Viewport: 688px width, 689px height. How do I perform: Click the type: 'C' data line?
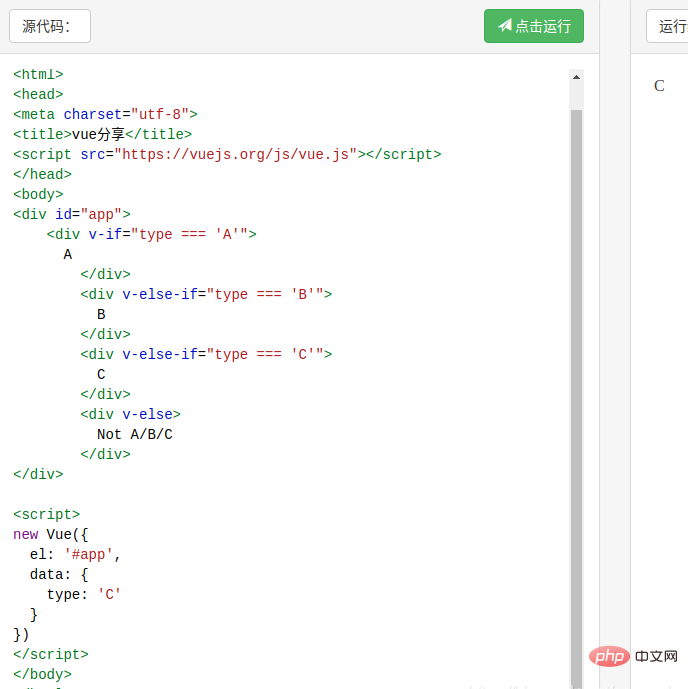[x=84, y=594]
